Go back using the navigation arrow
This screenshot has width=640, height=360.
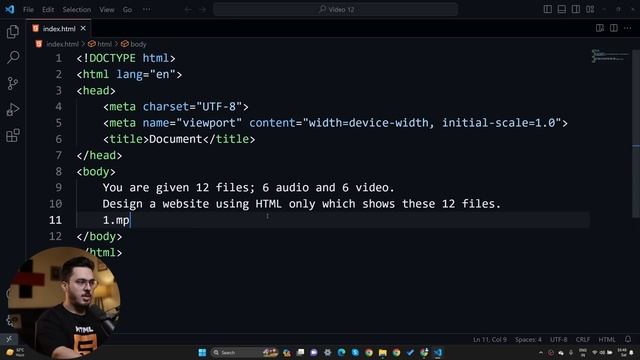click(188, 9)
